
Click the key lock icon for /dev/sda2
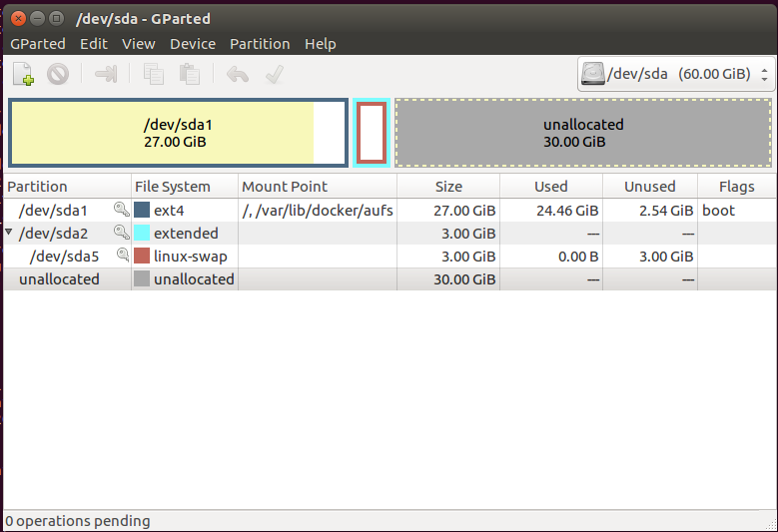[122, 232]
